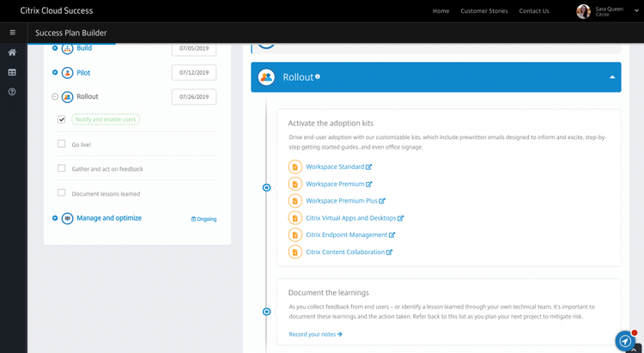Viewport: 644px width, 353px height.
Task: Click the document icon beside Workspace Premium Plus
Action: [295, 201]
